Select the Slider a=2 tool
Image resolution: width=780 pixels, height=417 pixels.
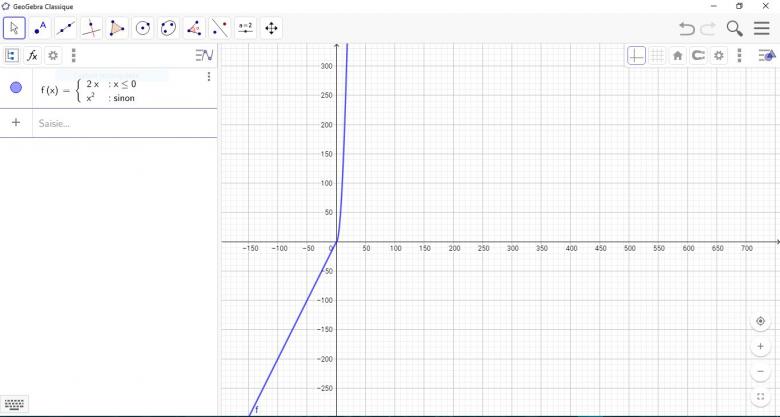tap(245, 28)
